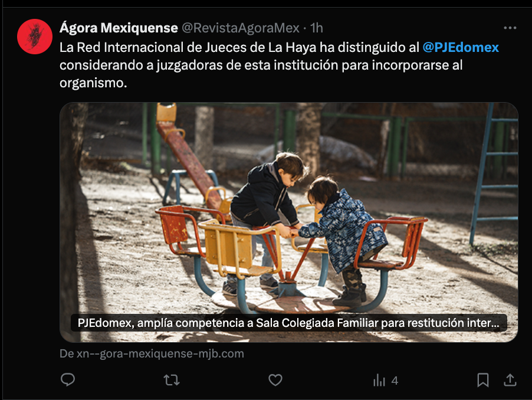Open the 1h timestamp permalink
The image size is (532, 400).
[x=317, y=28]
